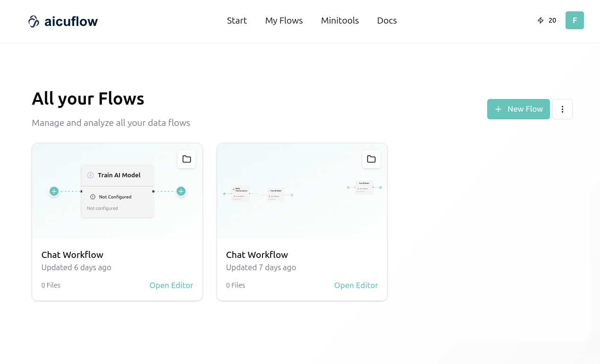Image resolution: width=600 pixels, height=364 pixels.
Task: Click the Not Configured warning icon
Action: (93, 197)
